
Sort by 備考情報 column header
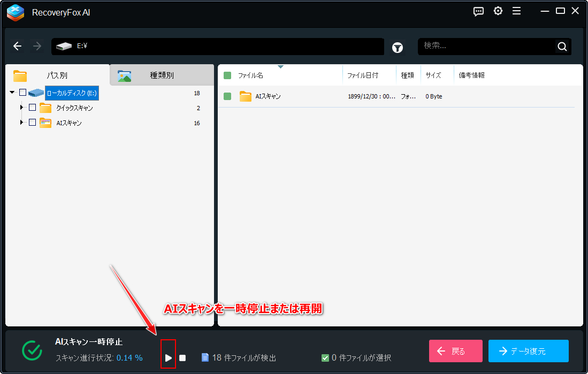[x=472, y=75]
